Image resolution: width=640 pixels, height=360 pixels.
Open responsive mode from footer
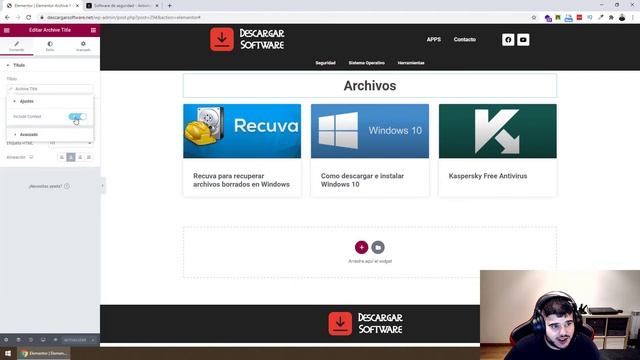point(43,340)
